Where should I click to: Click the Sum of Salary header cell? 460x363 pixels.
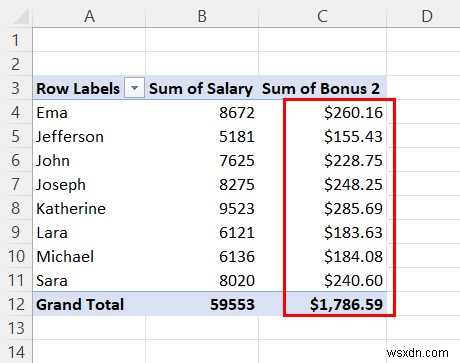coord(202,88)
